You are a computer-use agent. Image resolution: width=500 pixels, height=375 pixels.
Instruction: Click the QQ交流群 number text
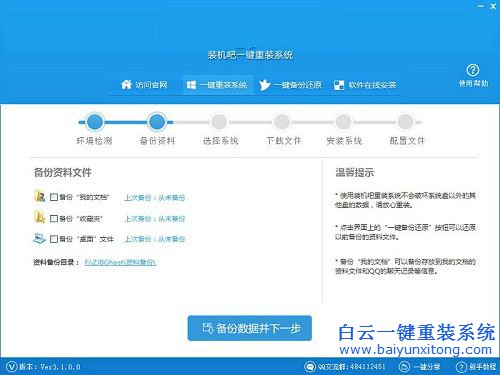click(x=351, y=367)
